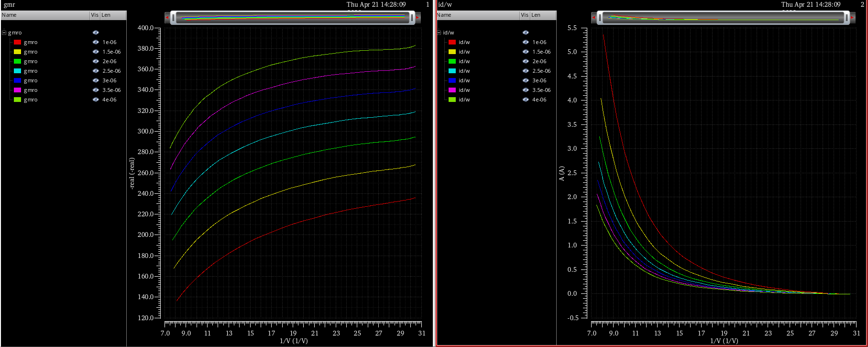Click the id/w plot title text

tap(445, 5)
